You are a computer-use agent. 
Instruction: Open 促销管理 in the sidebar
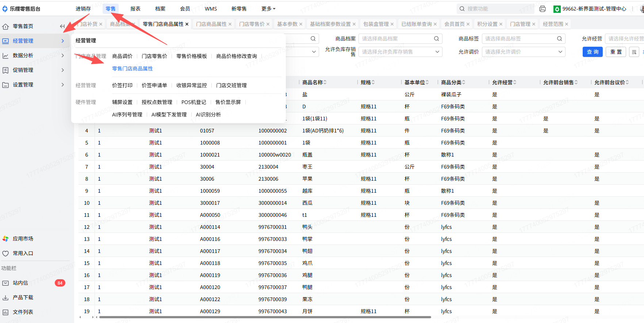(23, 70)
